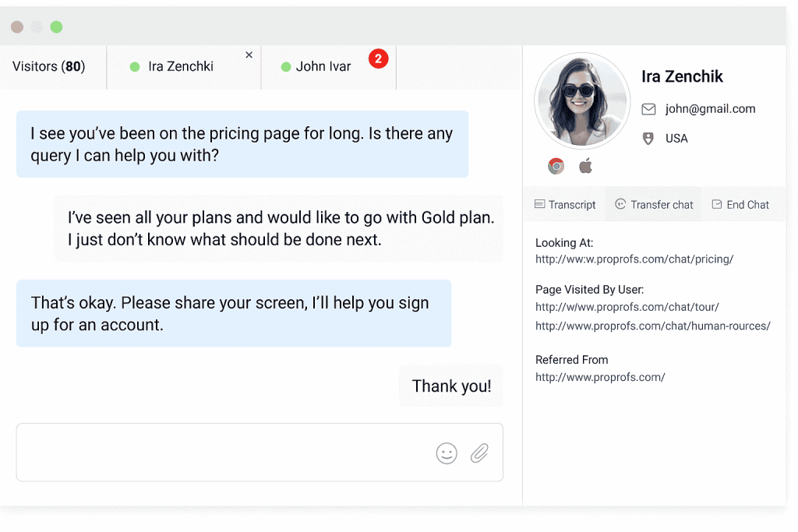Viewport: 798px width, 532px height.
Task: Open the emoji picker
Action: click(x=447, y=453)
